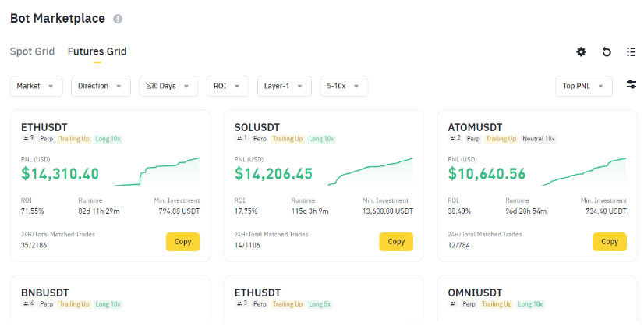Switch to the Spot Grid tab
This screenshot has width=644, height=330.
click(x=32, y=51)
